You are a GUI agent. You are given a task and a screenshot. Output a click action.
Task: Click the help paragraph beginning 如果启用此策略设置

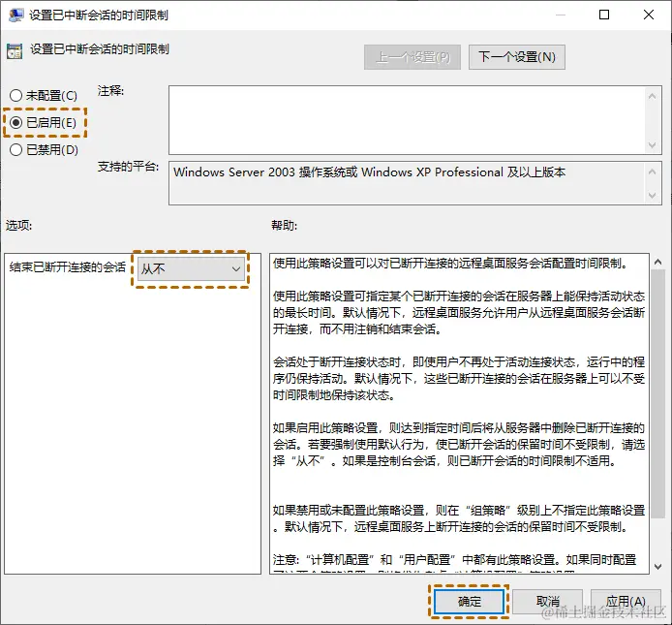coord(459,445)
